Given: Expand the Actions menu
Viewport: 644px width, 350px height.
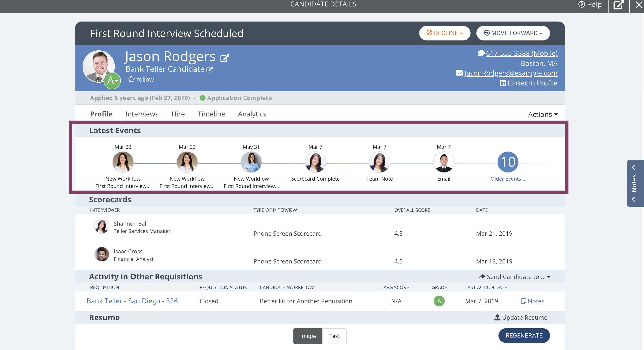Looking at the screenshot, I should (x=543, y=115).
